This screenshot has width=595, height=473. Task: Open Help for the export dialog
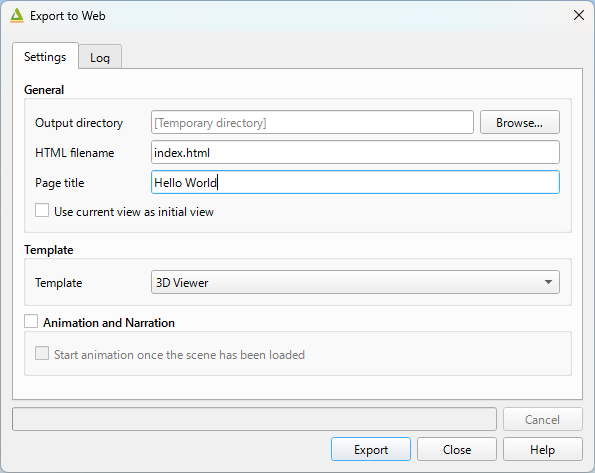tap(543, 449)
